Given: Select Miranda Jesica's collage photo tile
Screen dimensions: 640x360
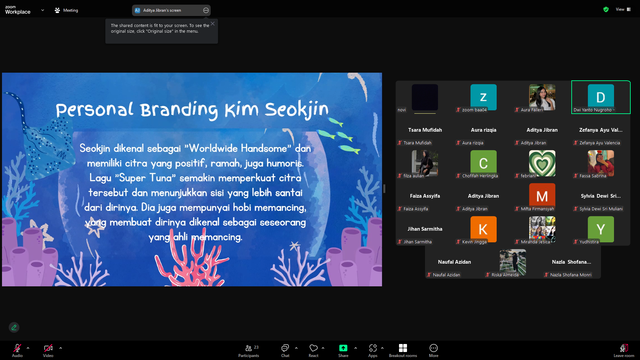Looking at the screenshot, I should pos(542,229).
